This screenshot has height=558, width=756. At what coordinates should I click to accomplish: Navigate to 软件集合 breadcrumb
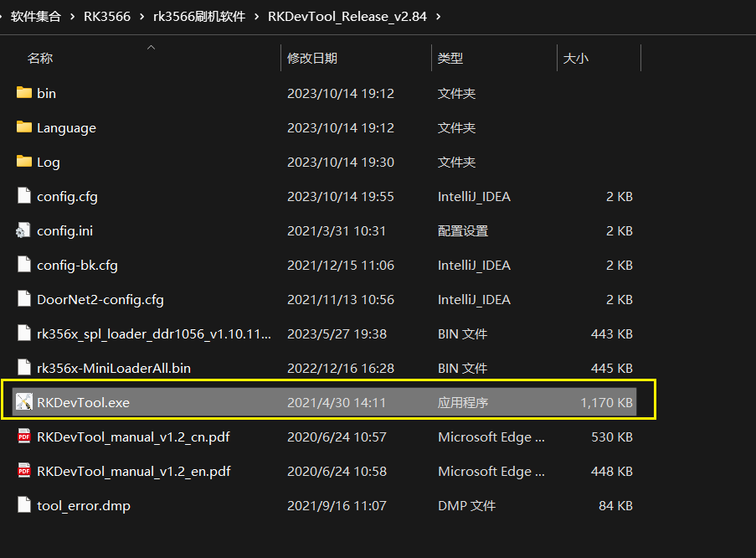(36, 17)
